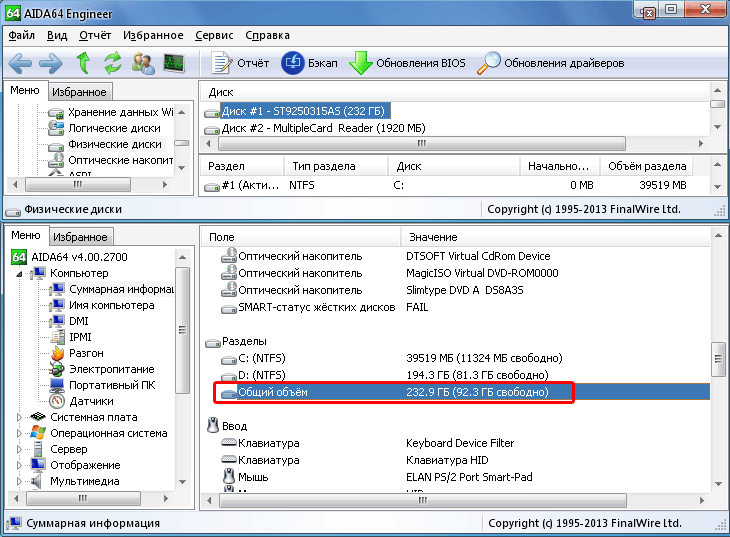Switch to Меню tab in lower window
This screenshot has height=537, width=730.
pos(26,235)
